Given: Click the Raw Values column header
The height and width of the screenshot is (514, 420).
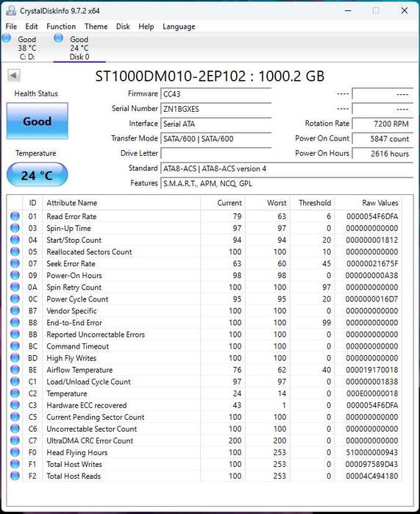Looking at the screenshot, I should (369, 202).
